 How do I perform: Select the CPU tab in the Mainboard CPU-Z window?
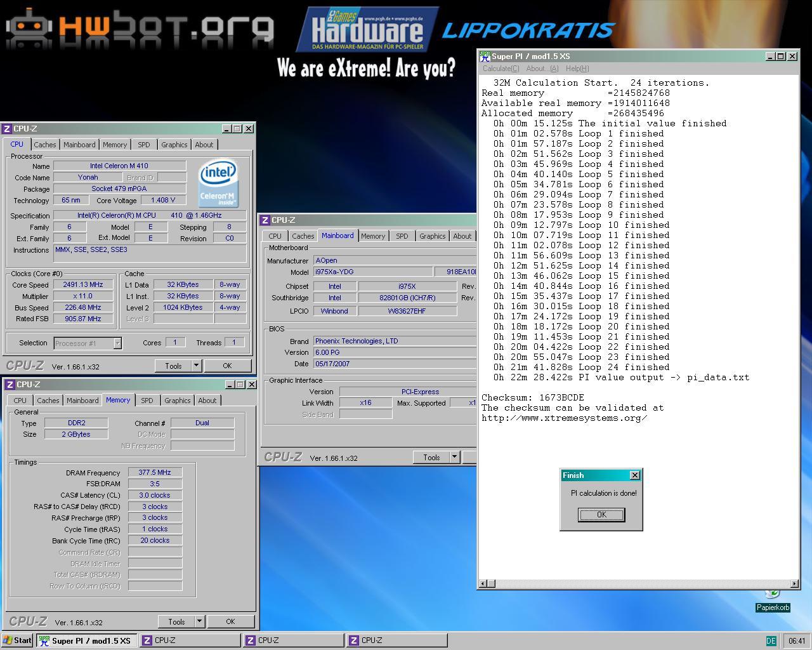click(275, 236)
